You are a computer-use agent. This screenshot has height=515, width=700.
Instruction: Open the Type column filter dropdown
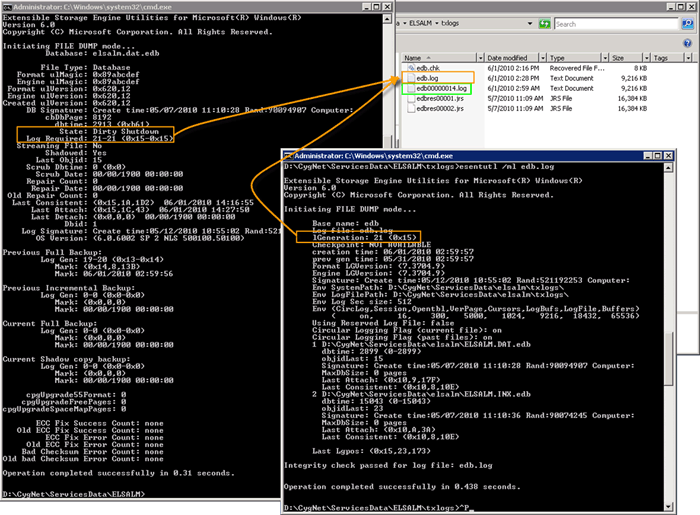[x=605, y=58]
